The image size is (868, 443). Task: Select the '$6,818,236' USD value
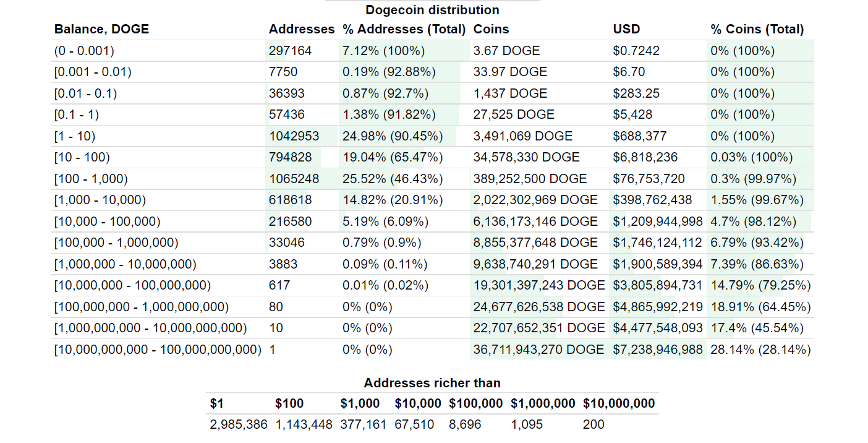pyautogui.click(x=645, y=157)
